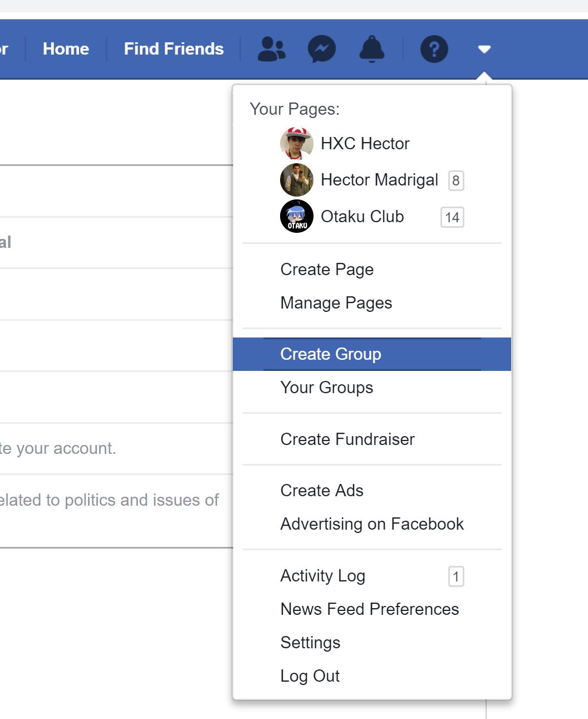The height and width of the screenshot is (719, 588).
Task: Go to the Home link
Action: 66,49
